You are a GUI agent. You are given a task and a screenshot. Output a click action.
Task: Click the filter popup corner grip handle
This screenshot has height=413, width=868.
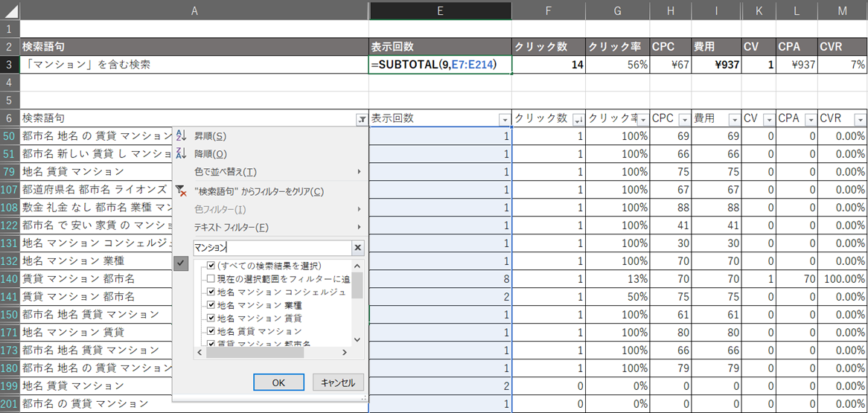(x=364, y=397)
